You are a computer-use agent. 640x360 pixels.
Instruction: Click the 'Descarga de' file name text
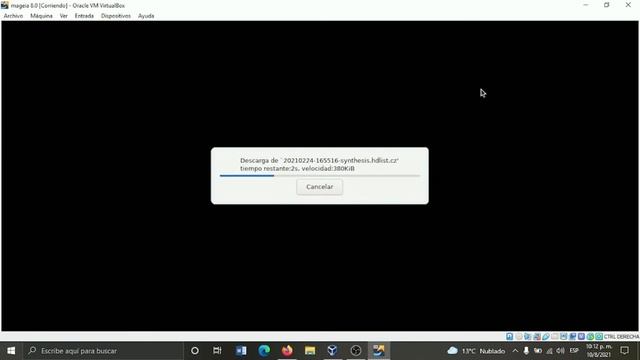[319, 160]
